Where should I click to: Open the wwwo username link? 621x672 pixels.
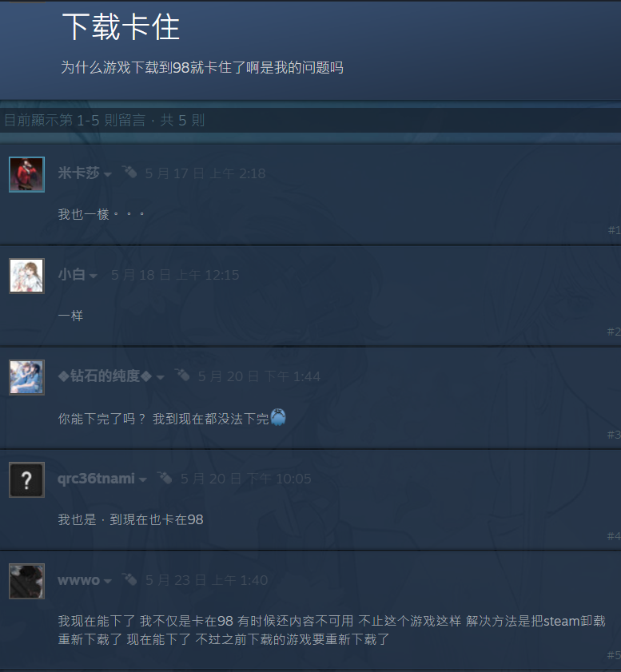click(x=79, y=580)
